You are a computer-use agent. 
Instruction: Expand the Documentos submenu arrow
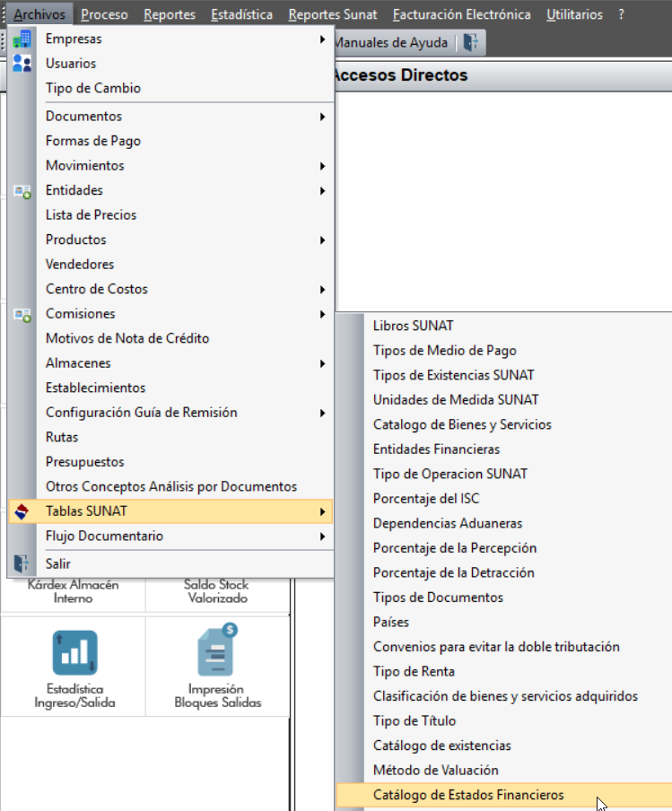(x=322, y=117)
